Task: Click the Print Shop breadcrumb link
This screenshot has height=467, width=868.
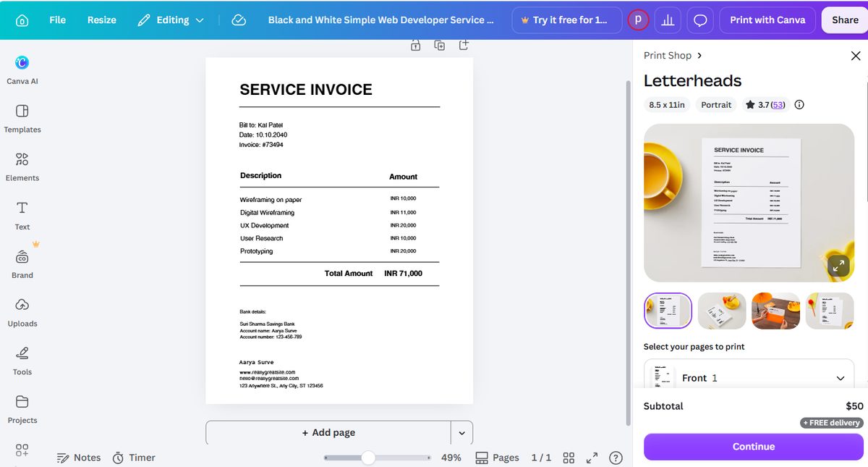Action: [668, 56]
